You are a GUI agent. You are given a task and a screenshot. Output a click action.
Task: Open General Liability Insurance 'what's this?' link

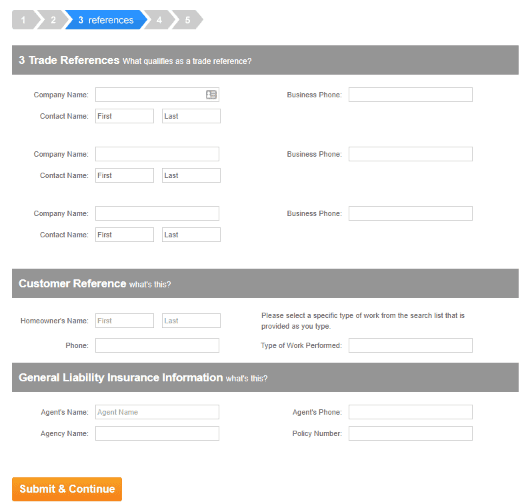[246, 378]
